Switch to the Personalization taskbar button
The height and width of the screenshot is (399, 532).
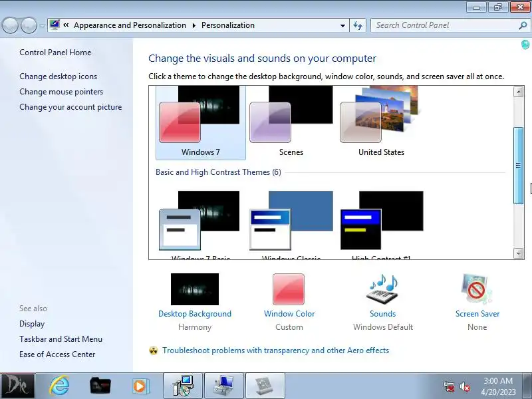point(224,386)
